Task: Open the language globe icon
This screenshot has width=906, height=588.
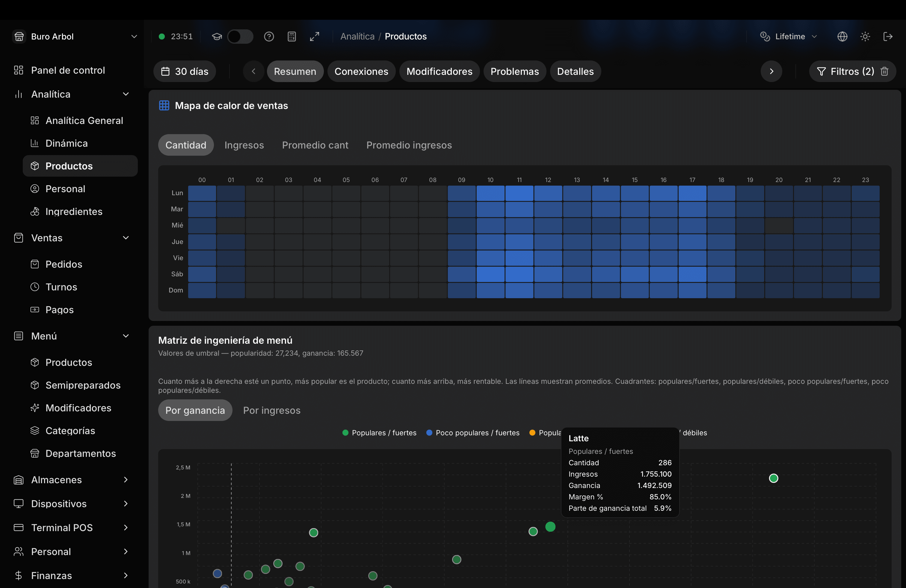Action: click(842, 37)
